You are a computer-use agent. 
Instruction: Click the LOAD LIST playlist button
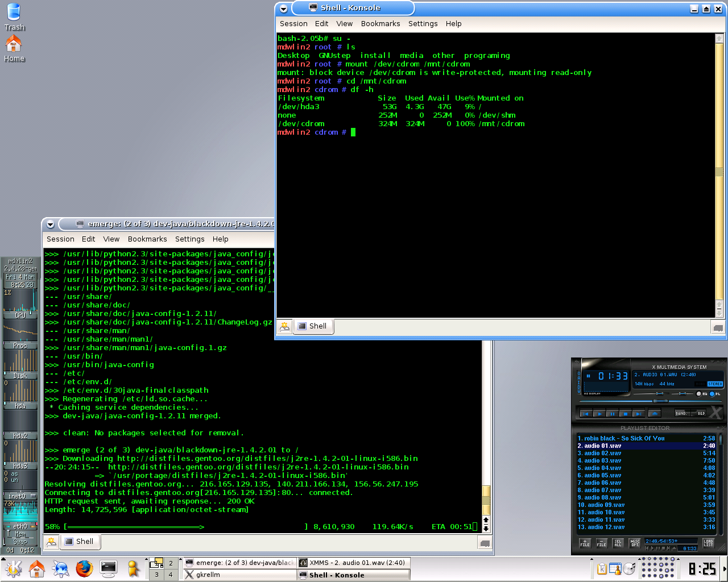point(708,543)
